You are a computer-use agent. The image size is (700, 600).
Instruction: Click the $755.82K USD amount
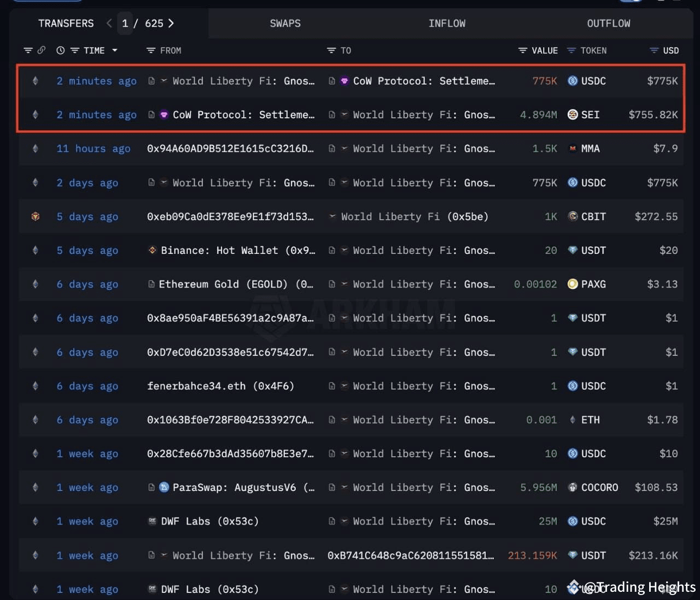(x=653, y=115)
